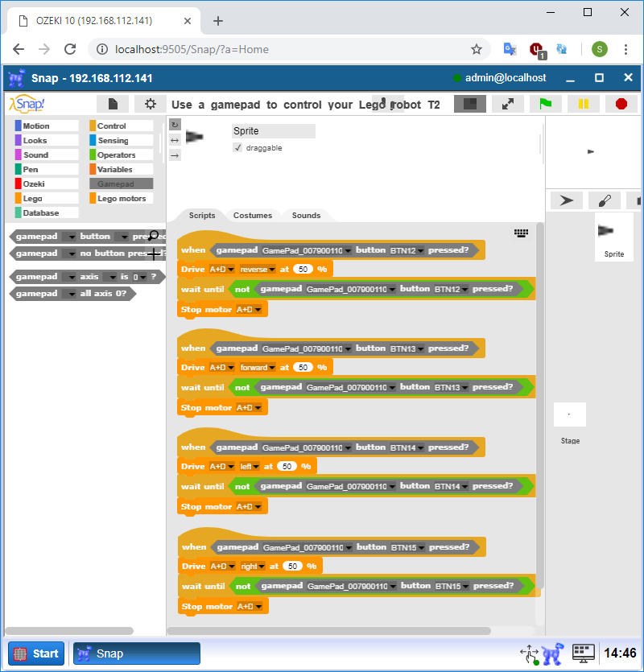Image resolution: width=644 pixels, height=672 pixels.
Task: Open the Lego blocks category
Action: coord(47,199)
